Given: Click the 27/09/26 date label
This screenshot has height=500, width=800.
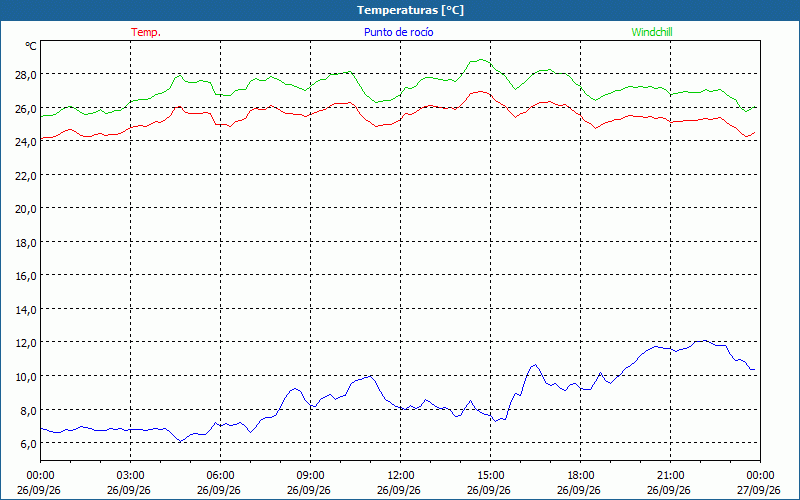Looking at the screenshot, I should [x=759, y=490].
